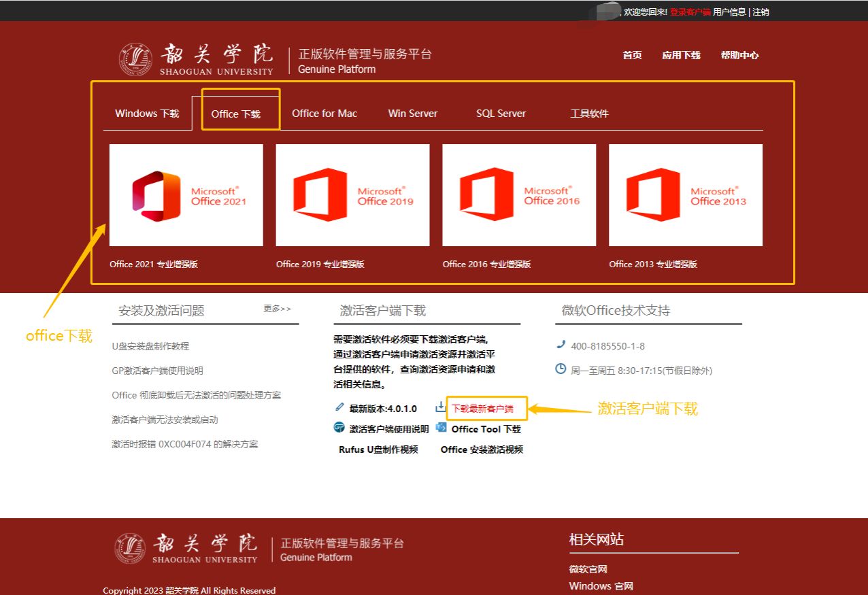Click the Office 2021 logo thumbnail
This screenshot has height=595, width=868.
pyautogui.click(x=186, y=195)
